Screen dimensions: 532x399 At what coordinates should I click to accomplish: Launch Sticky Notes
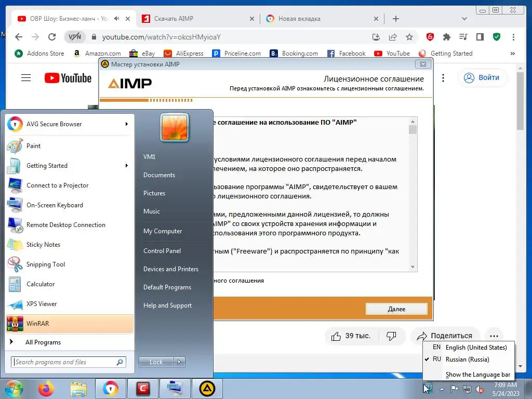[x=70, y=245]
